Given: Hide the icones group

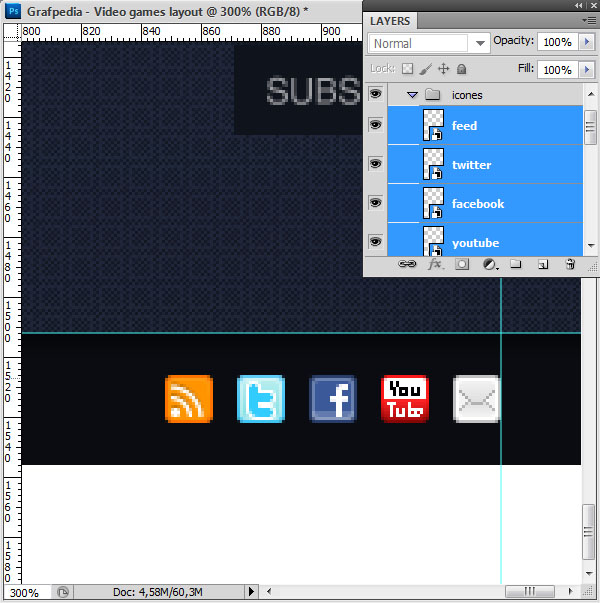Looking at the screenshot, I should pos(375,93).
